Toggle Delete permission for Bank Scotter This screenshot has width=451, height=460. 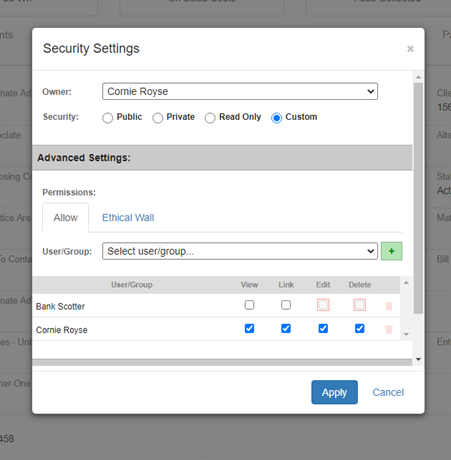coord(359,305)
